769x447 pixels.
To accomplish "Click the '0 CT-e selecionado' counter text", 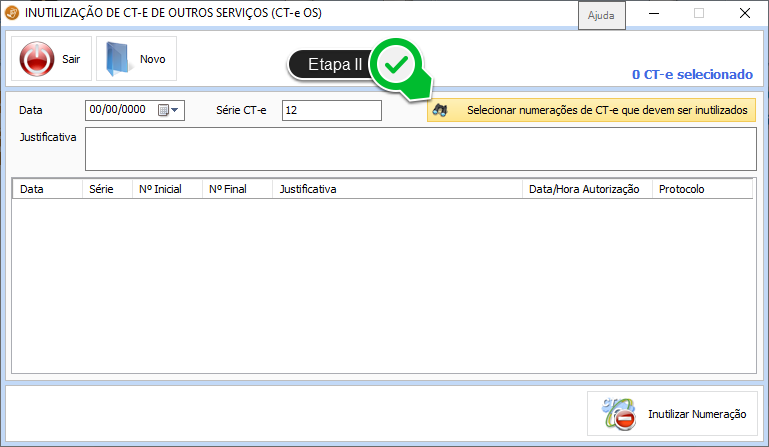I will 691,74.
